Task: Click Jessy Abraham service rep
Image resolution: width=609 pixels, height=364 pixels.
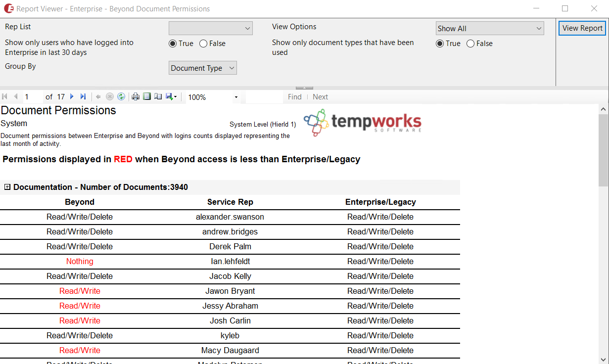Action: point(230,306)
